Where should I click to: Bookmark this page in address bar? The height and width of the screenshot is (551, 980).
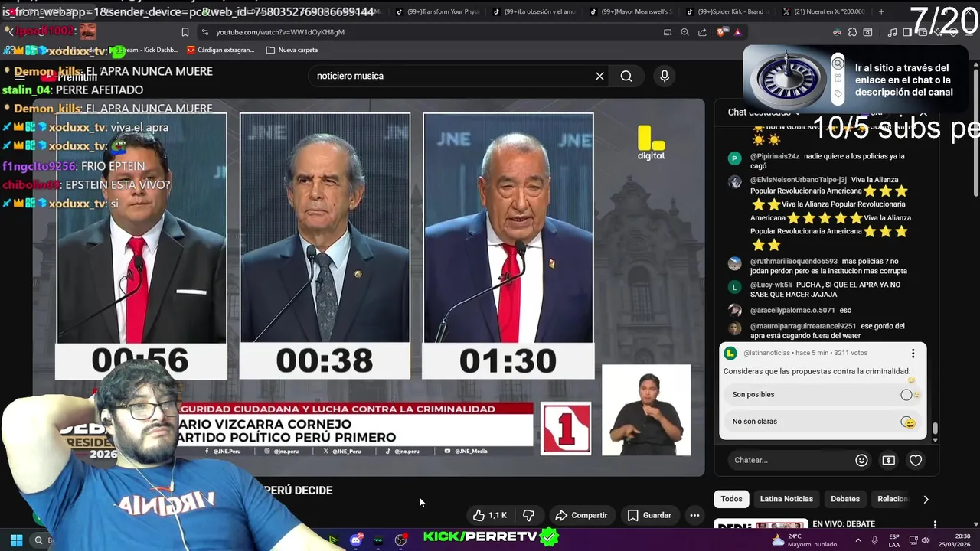click(185, 32)
